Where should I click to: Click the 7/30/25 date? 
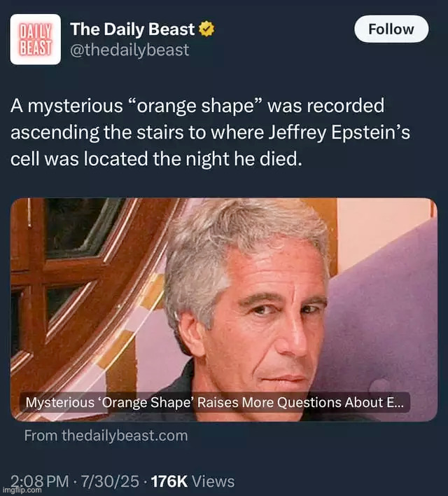pos(110,481)
